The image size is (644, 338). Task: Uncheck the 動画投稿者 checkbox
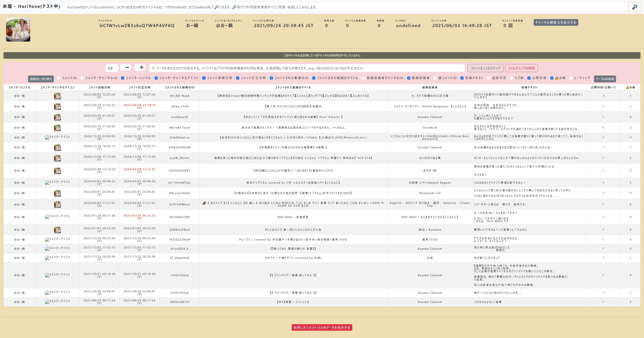click(409, 78)
